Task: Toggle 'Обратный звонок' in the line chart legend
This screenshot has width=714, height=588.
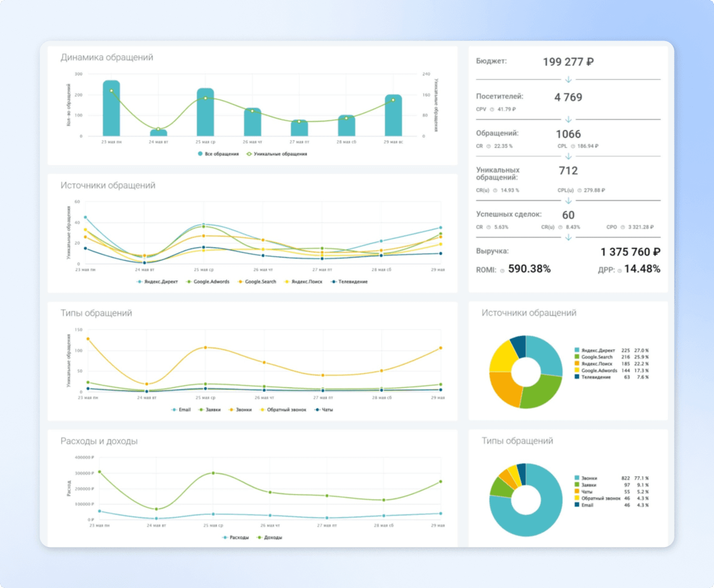Action: click(283, 410)
